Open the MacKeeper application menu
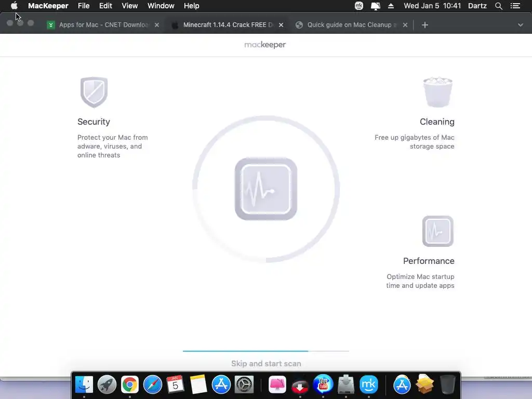 tap(48, 6)
